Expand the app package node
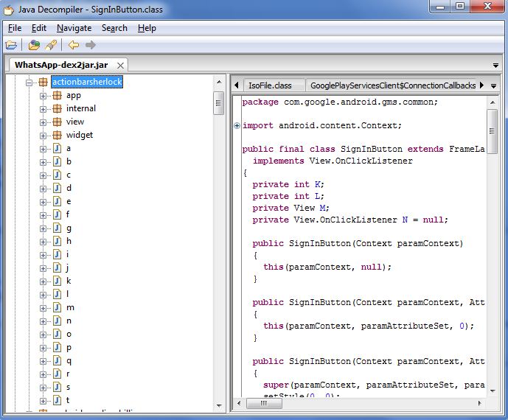The image size is (508, 420). (x=43, y=96)
